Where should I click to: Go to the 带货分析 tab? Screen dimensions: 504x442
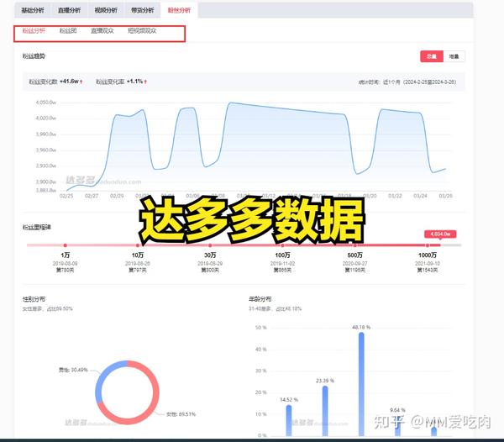tap(143, 10)
